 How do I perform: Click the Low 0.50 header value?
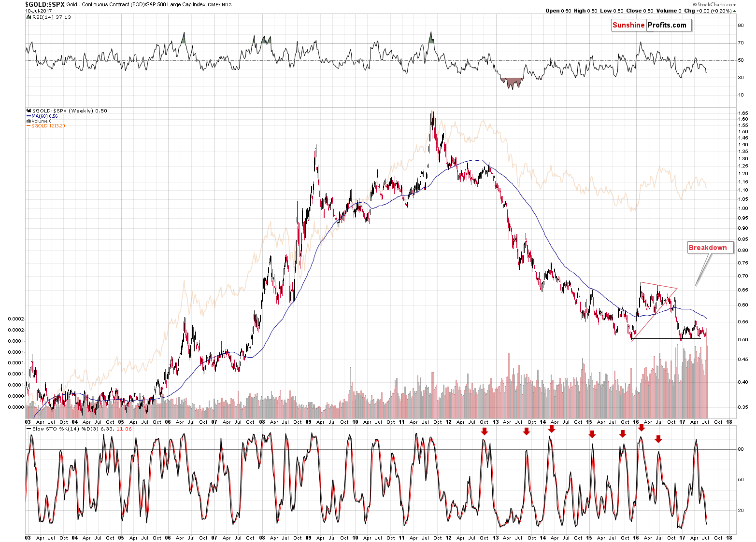pos(612,11)
